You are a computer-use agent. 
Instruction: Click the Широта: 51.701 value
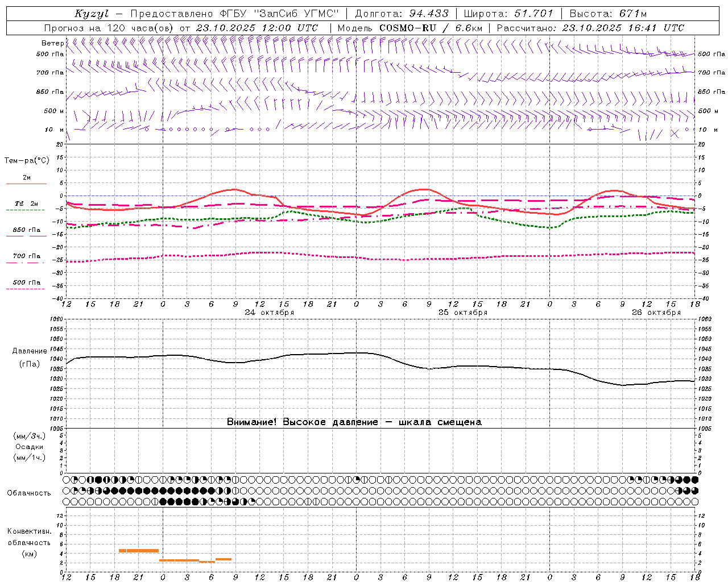508,14
